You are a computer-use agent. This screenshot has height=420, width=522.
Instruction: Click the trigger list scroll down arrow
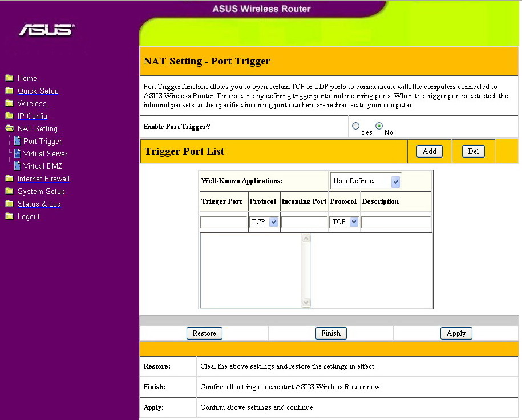pos(306,302)
